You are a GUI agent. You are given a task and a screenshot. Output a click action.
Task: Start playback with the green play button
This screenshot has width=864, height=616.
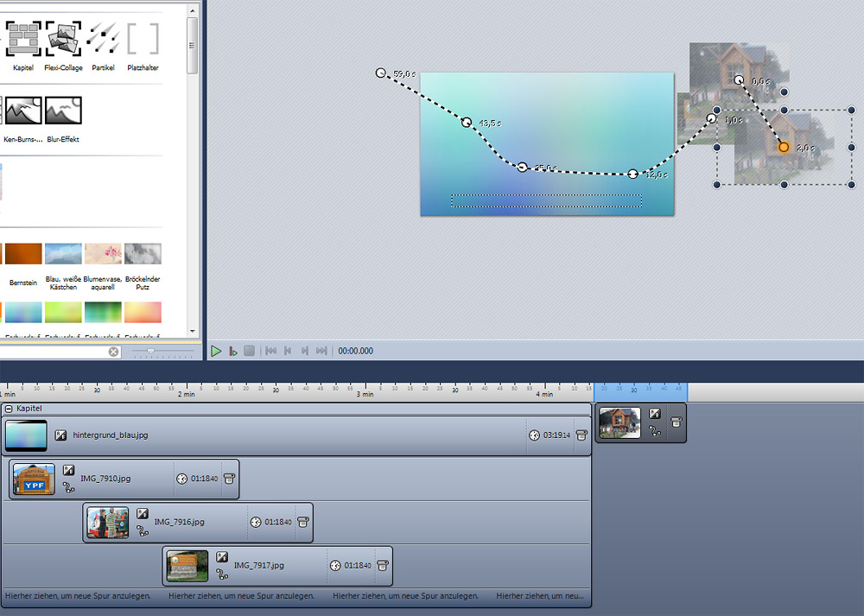tap(216, 351)
